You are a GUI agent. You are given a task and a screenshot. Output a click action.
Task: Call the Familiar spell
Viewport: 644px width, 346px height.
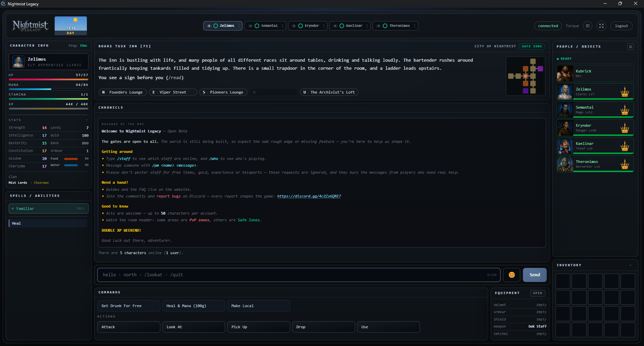pos(49,209)
